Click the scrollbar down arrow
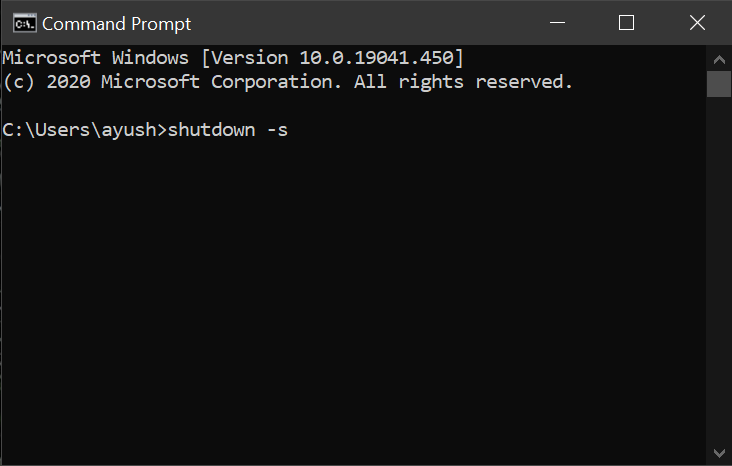The image size is (732, 466). pyautogui.click(x=719, y=454)
